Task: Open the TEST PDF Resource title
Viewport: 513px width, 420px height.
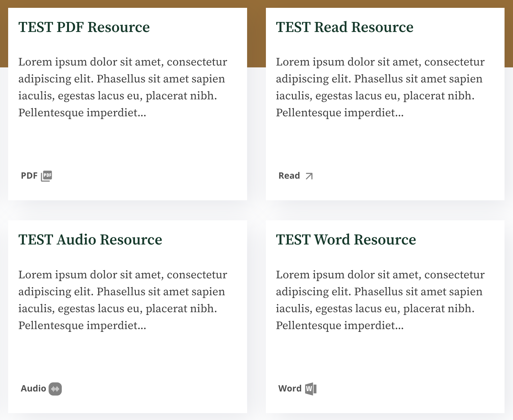Action: [84, 27]
